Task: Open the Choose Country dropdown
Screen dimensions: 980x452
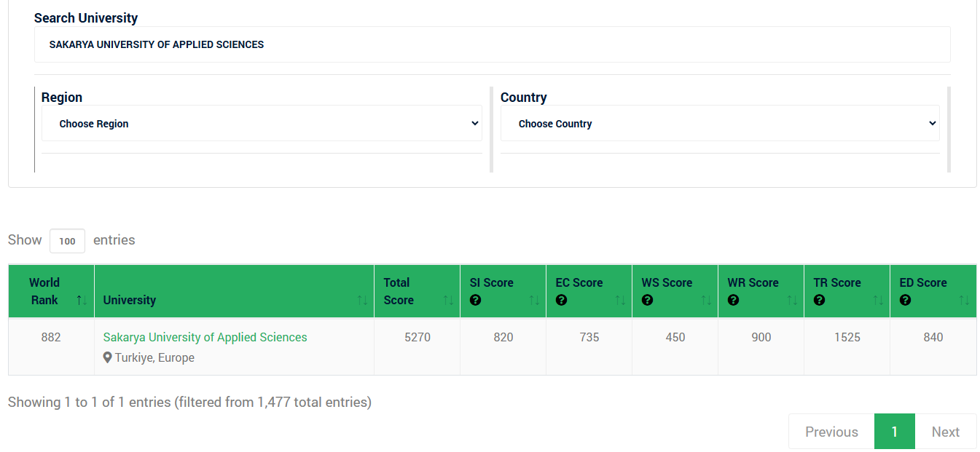Action: coord(720,124)
